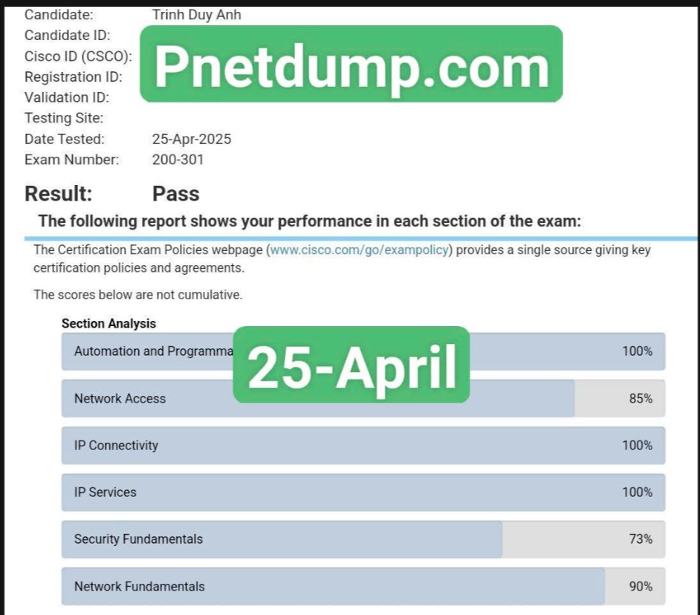Click the scores not cumulative note

138,295
